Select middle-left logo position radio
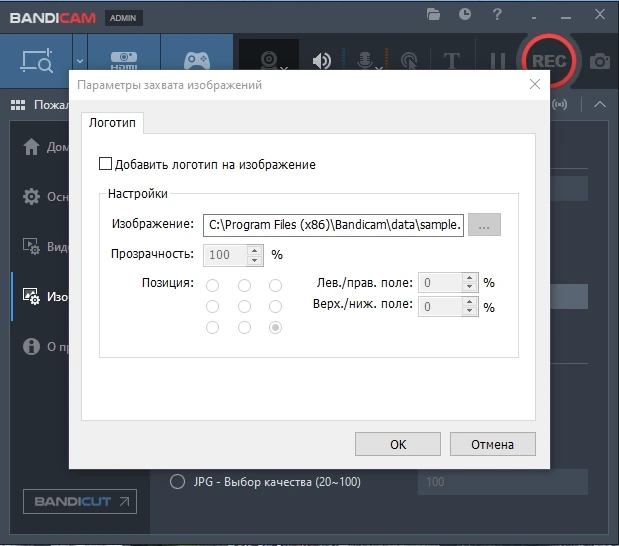This screenshot has height=546, width=619. coord(212,306)
